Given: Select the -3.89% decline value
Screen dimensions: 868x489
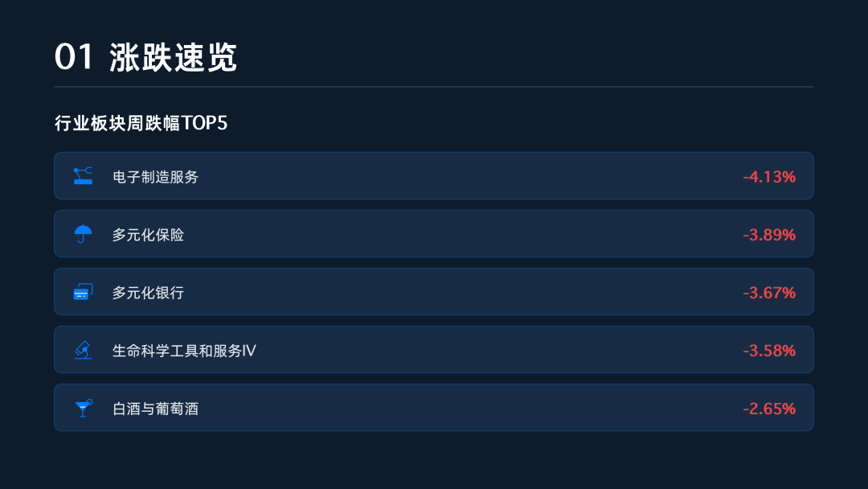Looking at the screenshot, I should pos(769,235).
